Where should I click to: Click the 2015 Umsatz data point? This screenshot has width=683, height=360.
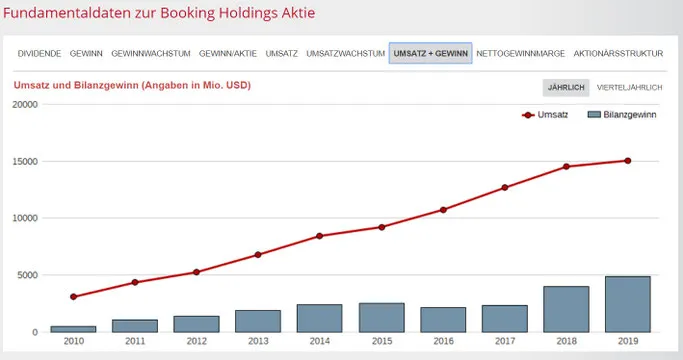point(382,227)
